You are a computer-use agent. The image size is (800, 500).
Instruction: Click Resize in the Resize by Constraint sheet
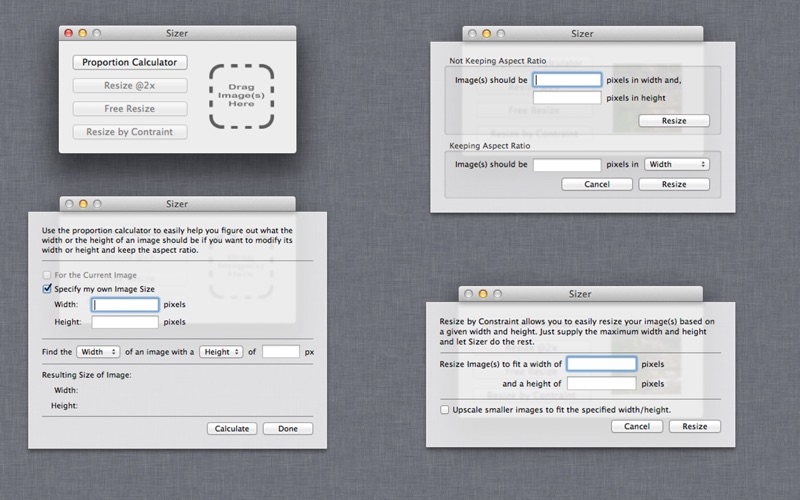click(x=695, y=427)
